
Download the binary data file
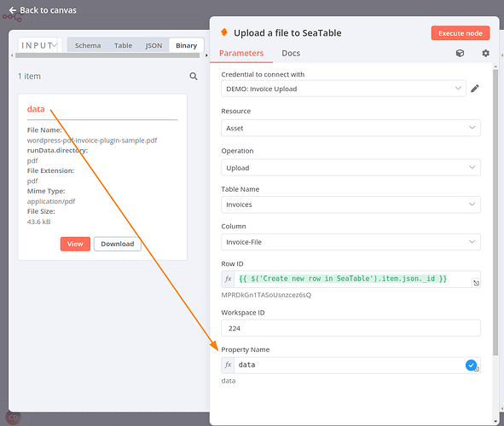tap(118, 244)
